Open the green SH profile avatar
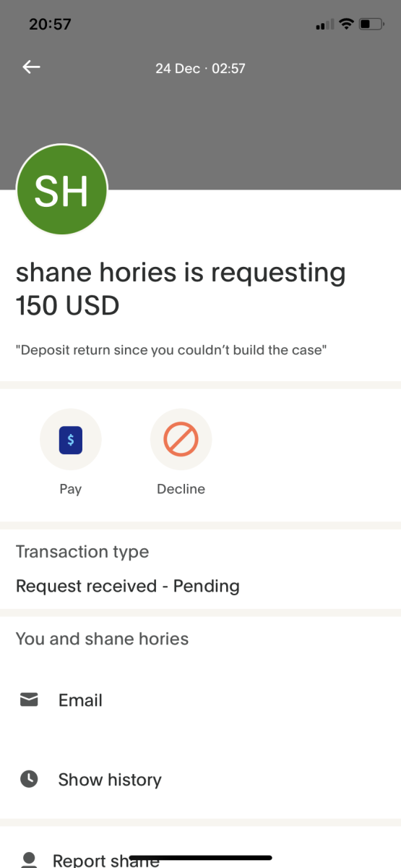401x868 pixels. 61,190
